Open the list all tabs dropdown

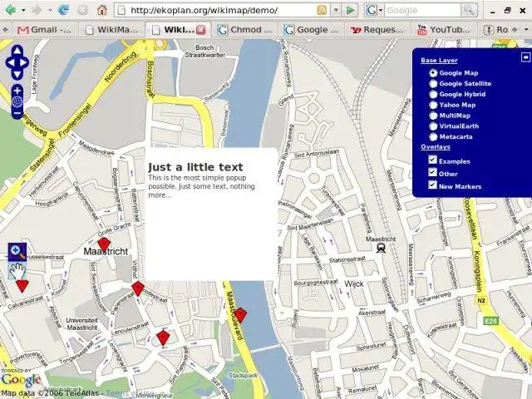526,30
